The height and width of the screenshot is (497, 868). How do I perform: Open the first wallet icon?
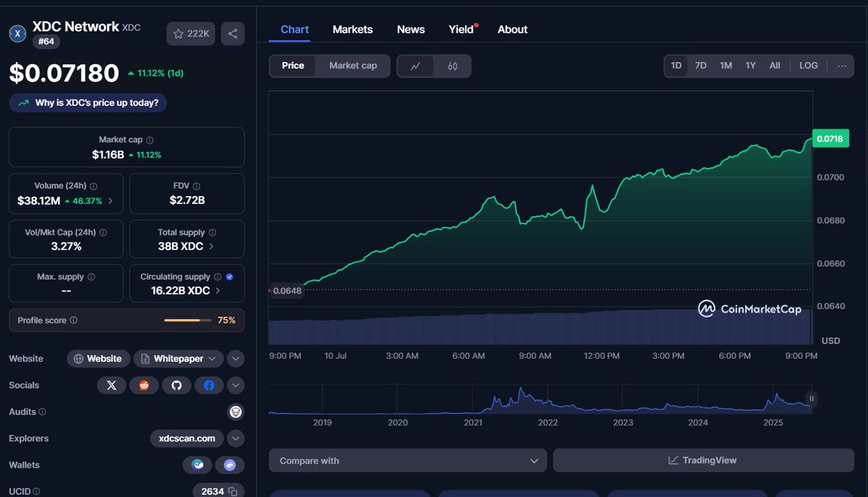coord(197,465)
